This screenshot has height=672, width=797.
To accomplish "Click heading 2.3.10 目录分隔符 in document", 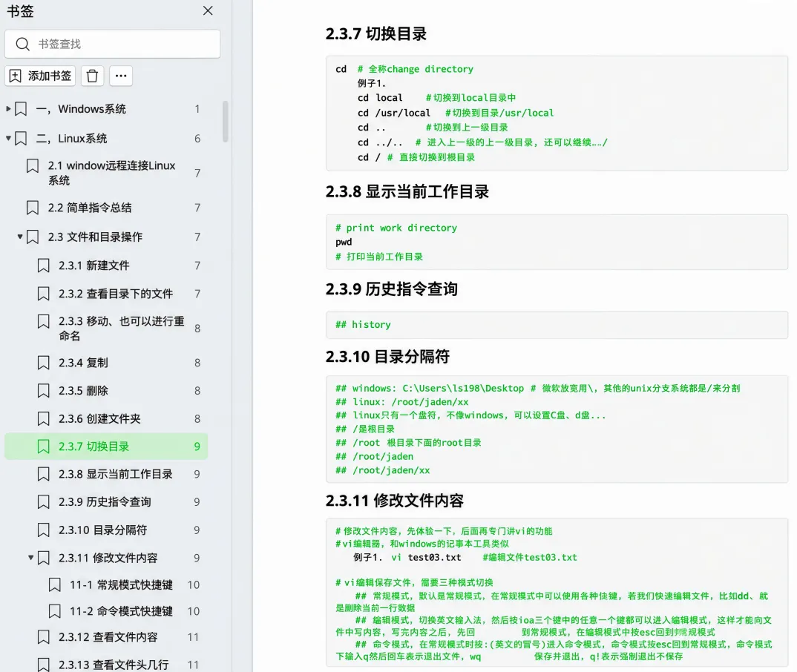I will click(x=387, y=357).
